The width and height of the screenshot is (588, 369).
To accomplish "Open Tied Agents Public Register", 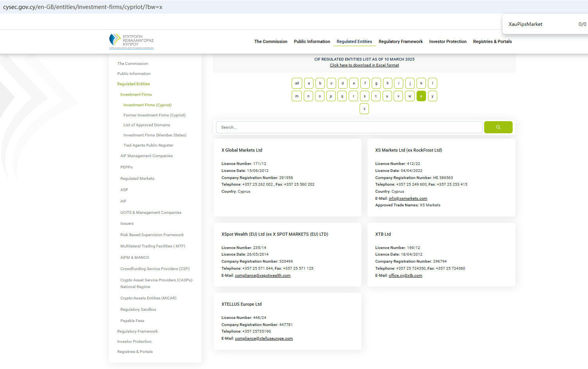I will 148,145.
